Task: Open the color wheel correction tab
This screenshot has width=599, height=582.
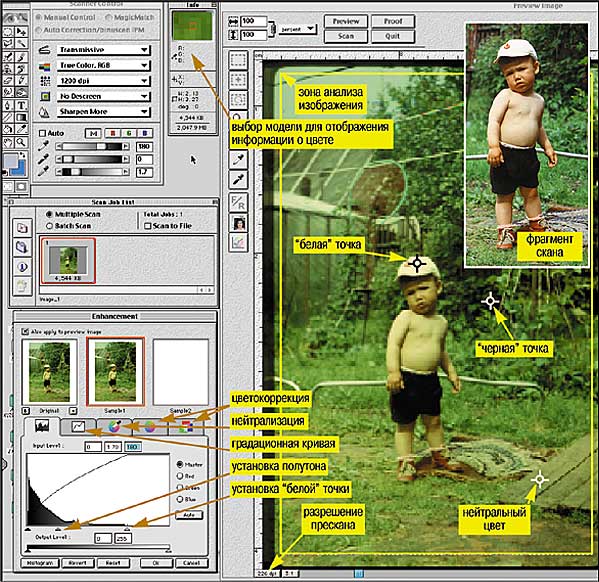Action: point(114,426)
